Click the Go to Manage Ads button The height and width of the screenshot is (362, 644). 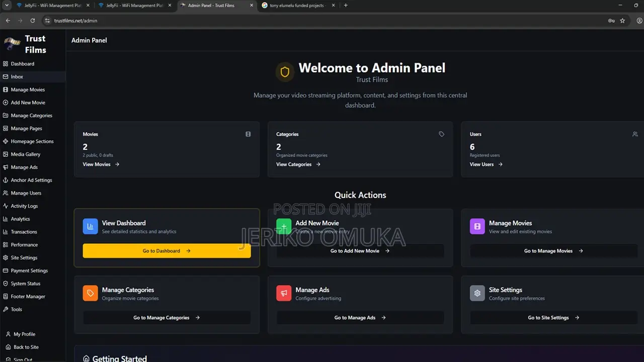tap(360, 318)
